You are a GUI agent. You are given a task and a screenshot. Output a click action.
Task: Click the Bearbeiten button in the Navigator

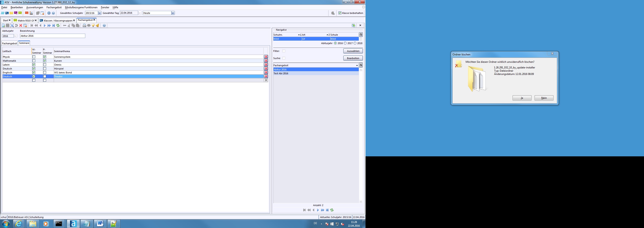pos(353,58)
